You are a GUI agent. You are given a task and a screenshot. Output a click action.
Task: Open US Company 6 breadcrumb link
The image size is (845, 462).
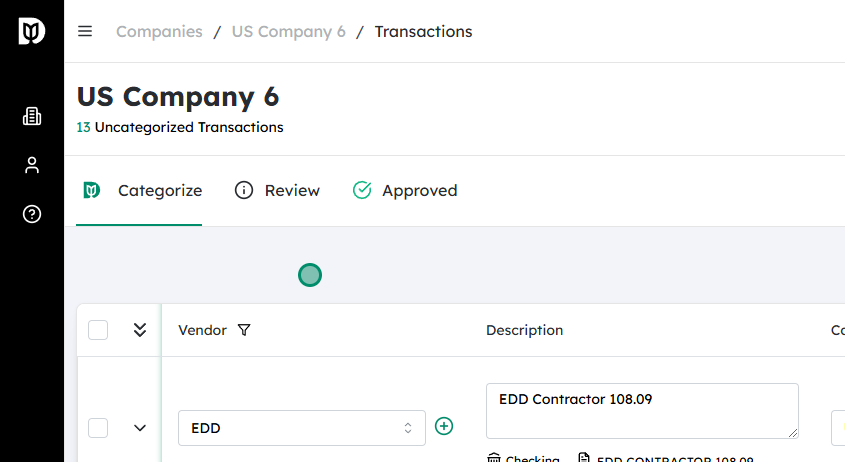[x=288, y=31]
